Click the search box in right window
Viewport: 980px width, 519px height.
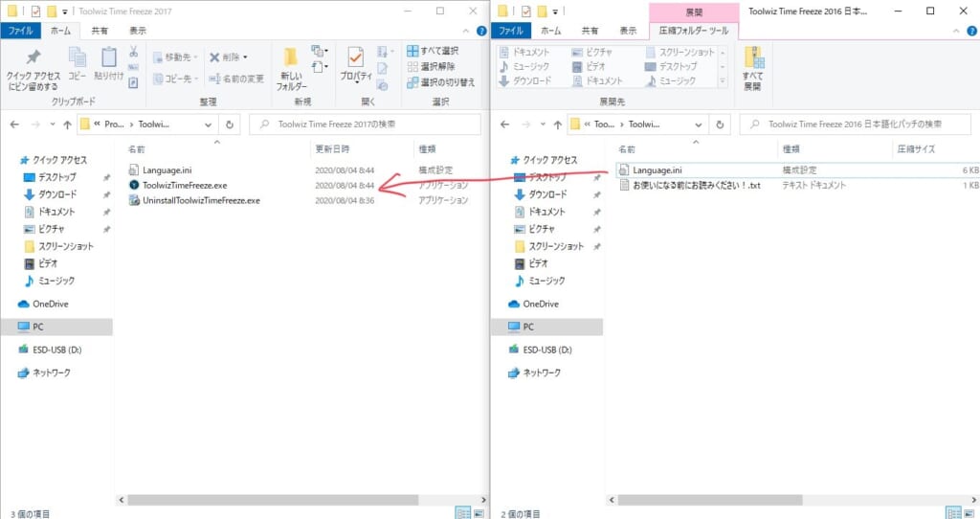(856, 124)
